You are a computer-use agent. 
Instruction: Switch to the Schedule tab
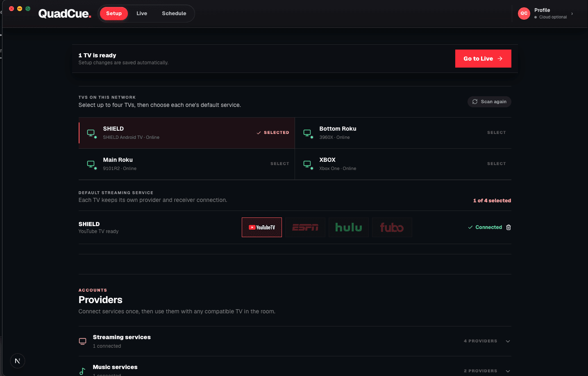(174, 14)
